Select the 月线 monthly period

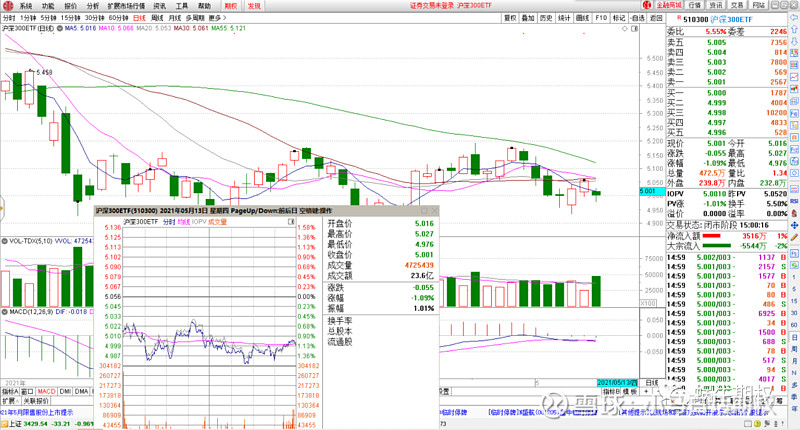[175, 18]
